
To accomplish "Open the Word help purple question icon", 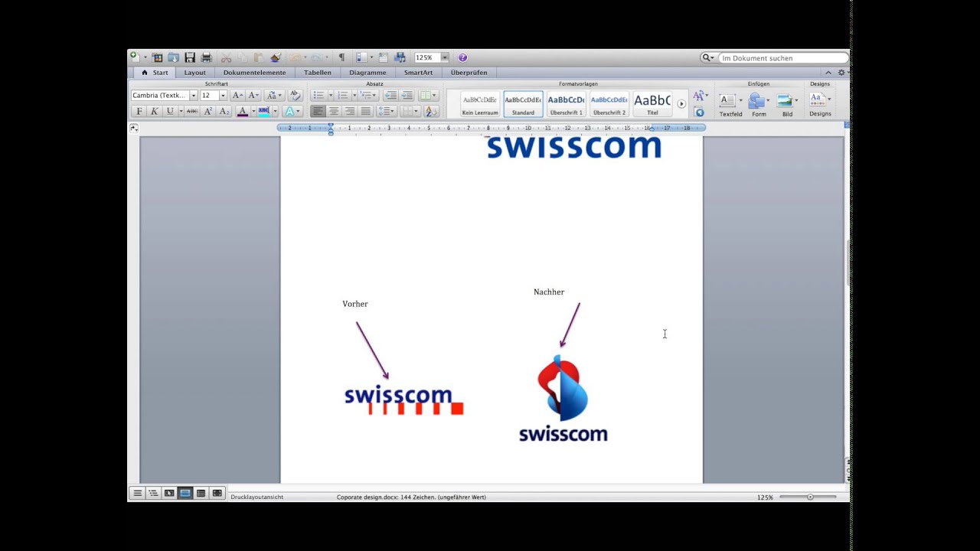I will click(x=462, y=57).
